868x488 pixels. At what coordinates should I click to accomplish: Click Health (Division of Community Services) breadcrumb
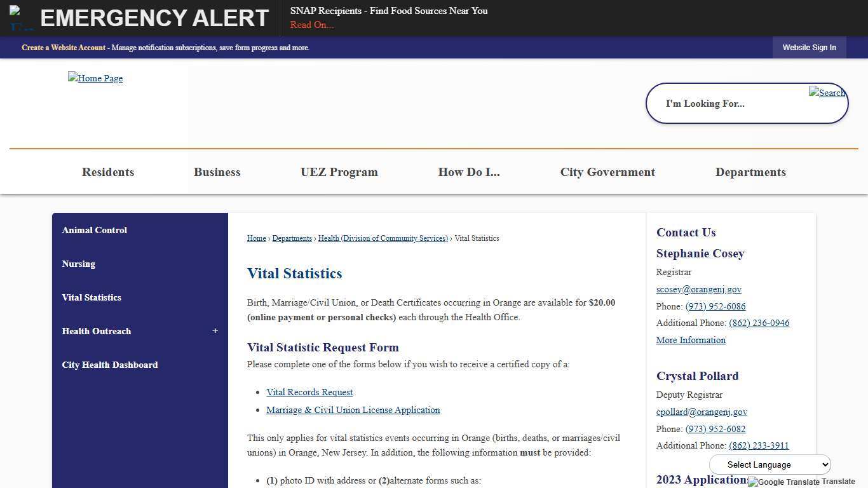pos(383,238)
